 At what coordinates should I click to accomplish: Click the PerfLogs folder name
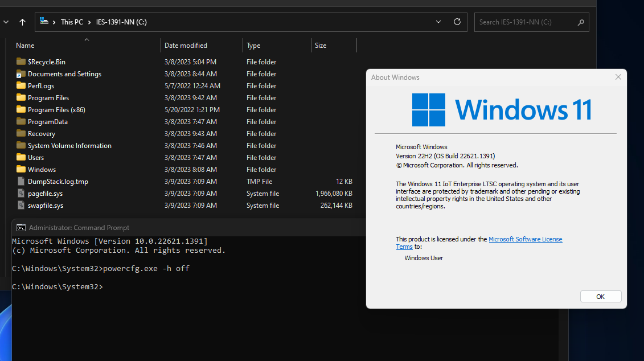(41, 86)
